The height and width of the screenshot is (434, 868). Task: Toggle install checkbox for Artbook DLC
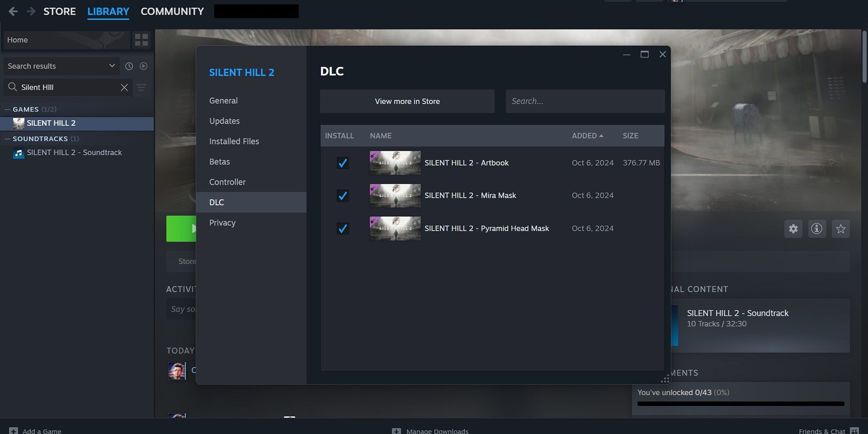(x=342, y=163)
